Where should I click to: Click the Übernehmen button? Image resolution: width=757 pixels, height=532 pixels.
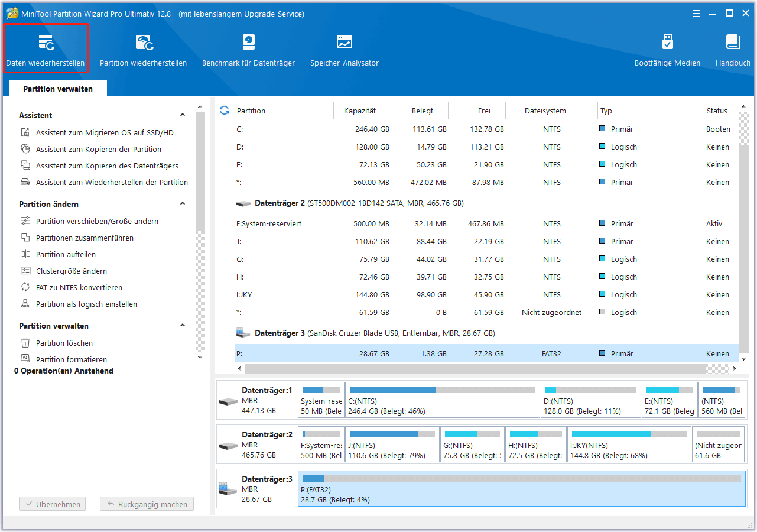point(52,504)
